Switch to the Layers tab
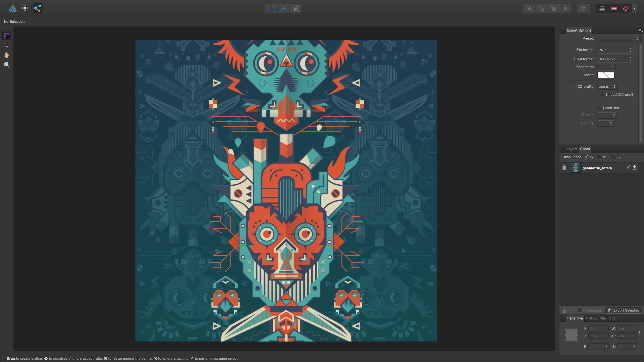 coord(572,149)
